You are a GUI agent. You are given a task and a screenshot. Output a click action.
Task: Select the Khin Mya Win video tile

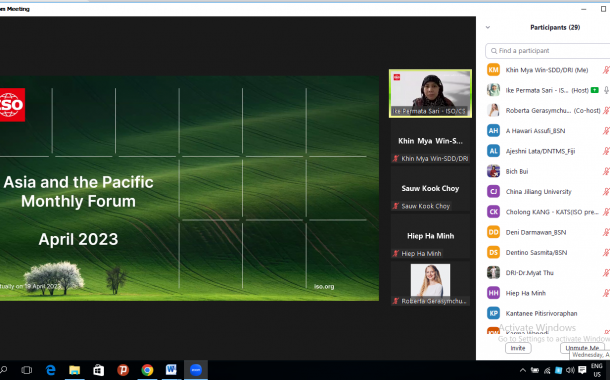(430, 142)
